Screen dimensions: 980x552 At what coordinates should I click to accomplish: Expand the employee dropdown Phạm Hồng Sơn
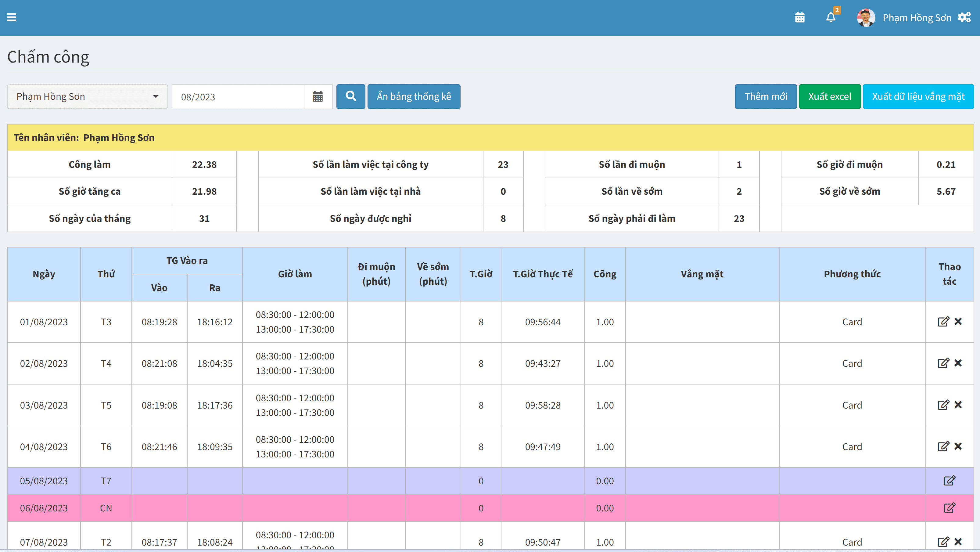tap(88, 97)
